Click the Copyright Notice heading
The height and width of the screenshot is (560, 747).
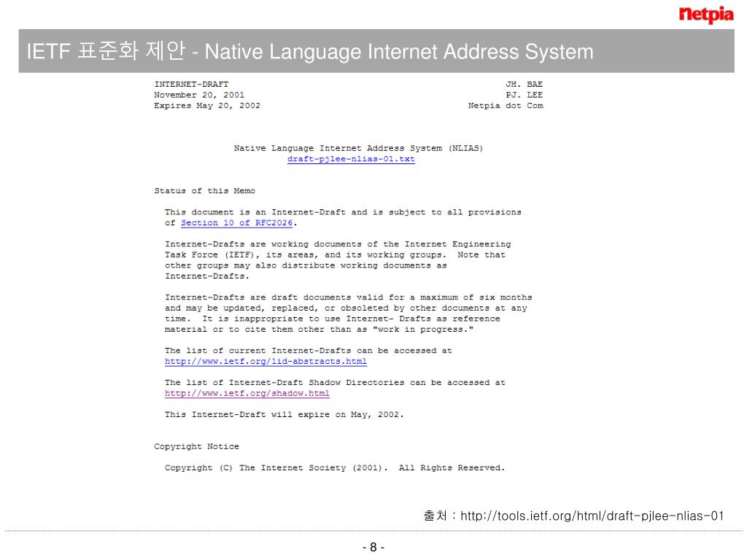[196, 447]
